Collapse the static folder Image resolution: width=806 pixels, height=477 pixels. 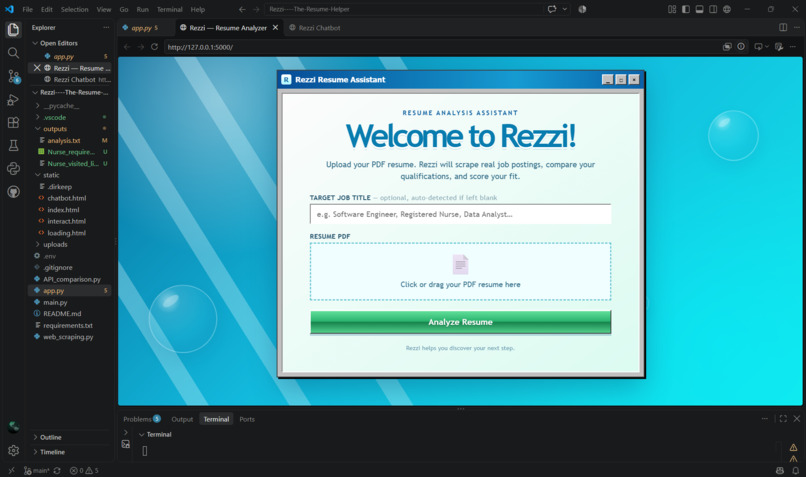(38, 175)
